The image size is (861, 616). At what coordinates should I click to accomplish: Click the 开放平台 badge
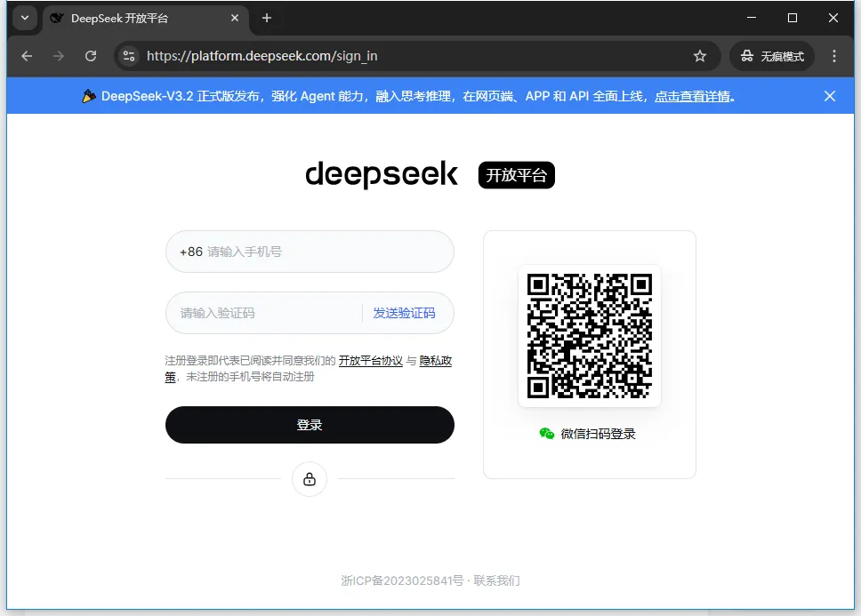516,175
